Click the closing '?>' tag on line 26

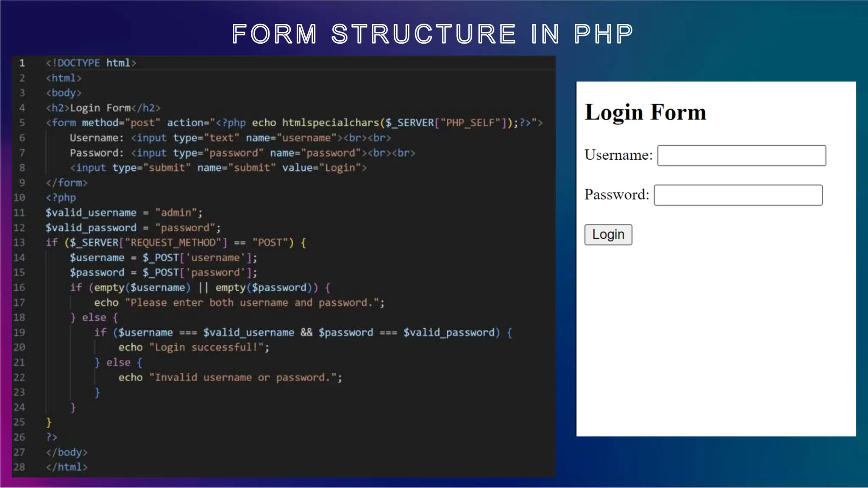coord(51,437)
